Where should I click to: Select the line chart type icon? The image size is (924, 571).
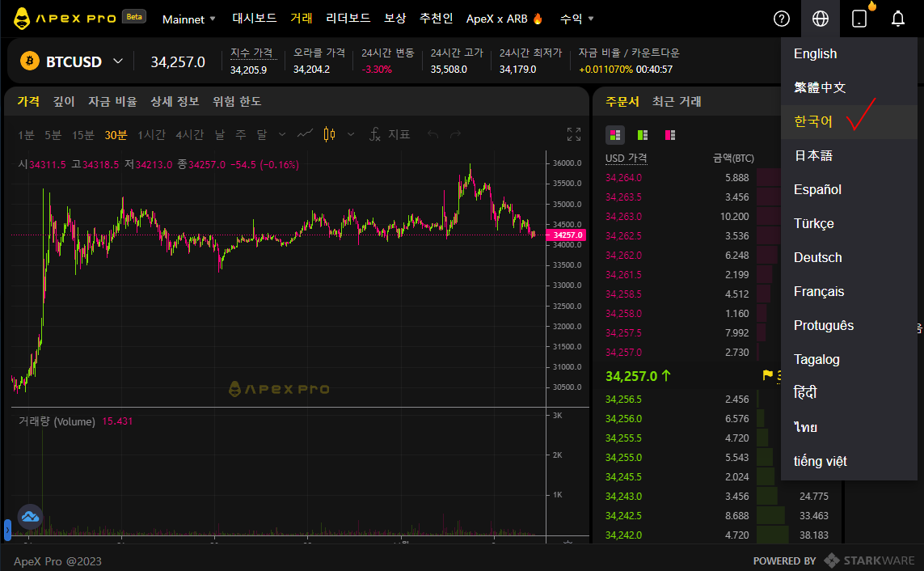tap(305, 134)
